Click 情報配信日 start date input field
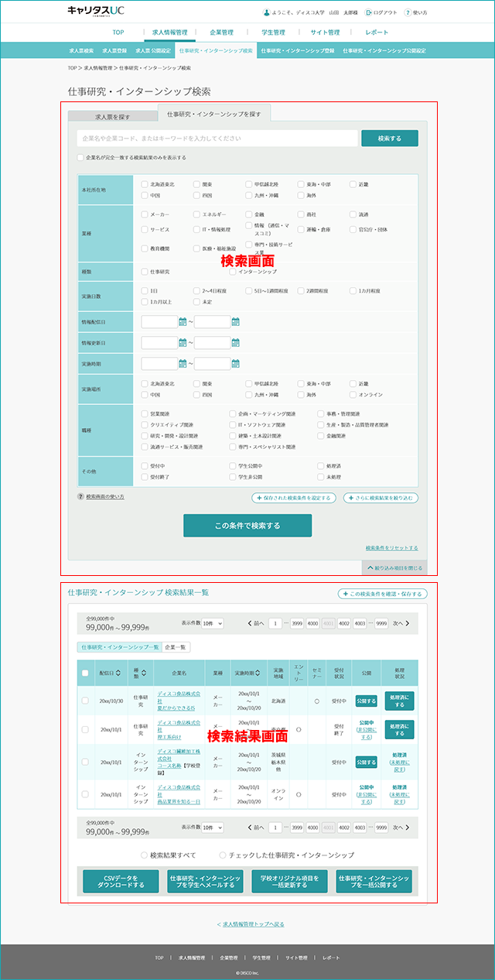 click(159, 321)
